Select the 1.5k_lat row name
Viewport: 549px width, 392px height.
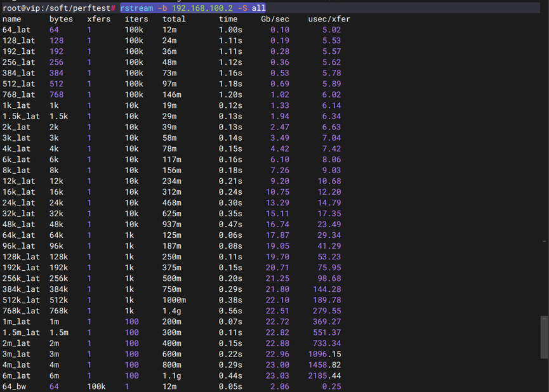point(21,117)
